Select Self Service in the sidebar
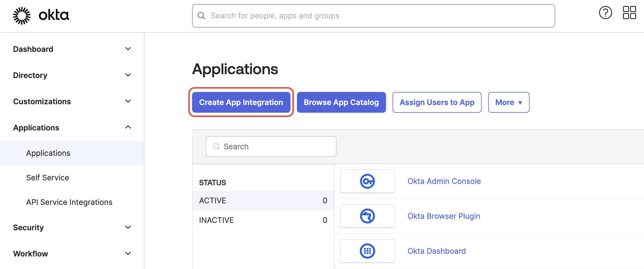The height and width of the screenshot is (269, 644). (47, 177)
